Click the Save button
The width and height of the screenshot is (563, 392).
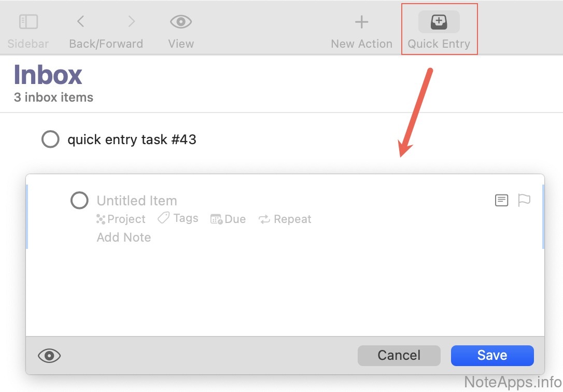[x=492, y=356]
